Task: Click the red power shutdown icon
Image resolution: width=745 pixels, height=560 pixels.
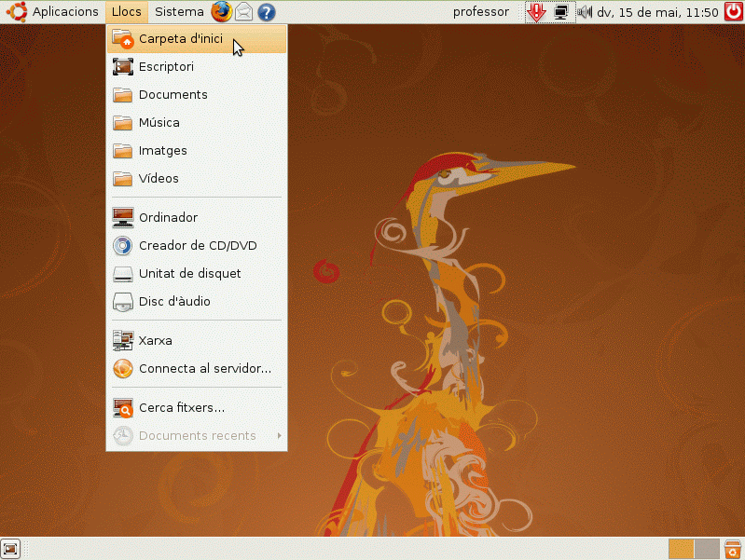Action: (x=733, y=12)
